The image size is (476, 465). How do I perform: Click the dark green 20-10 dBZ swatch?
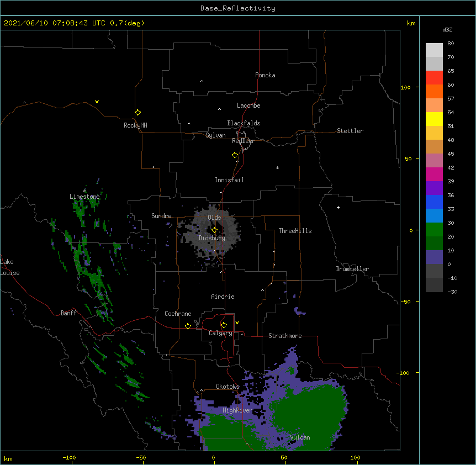click(x=434, y=244)
